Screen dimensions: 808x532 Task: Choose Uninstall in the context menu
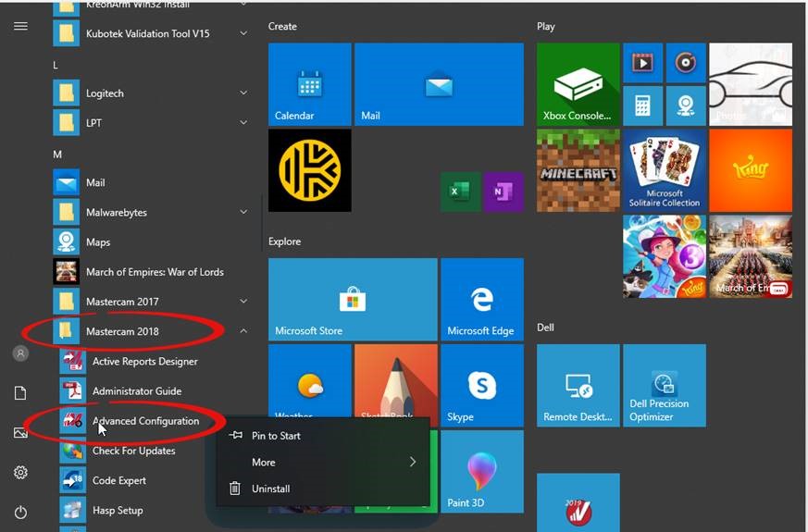[323, 489]
